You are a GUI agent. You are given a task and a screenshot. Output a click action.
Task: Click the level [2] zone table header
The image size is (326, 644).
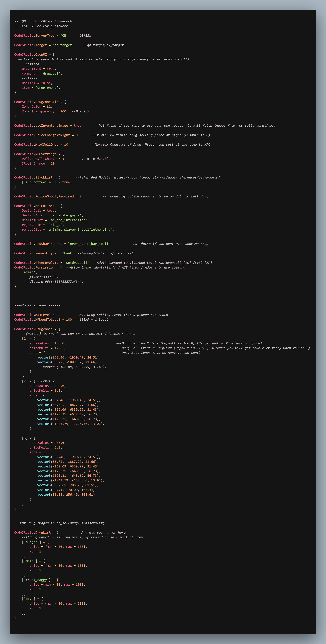[25, 381]
